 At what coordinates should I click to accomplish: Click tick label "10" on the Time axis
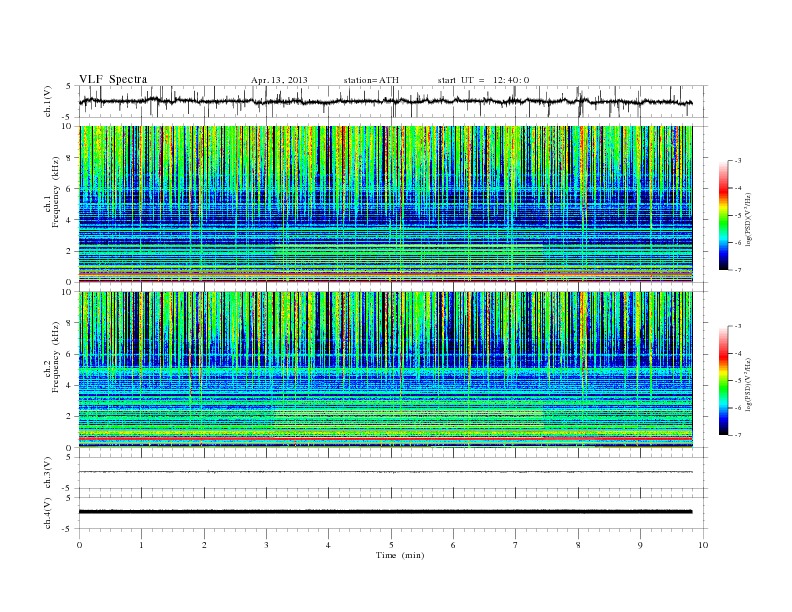[703, 545]
